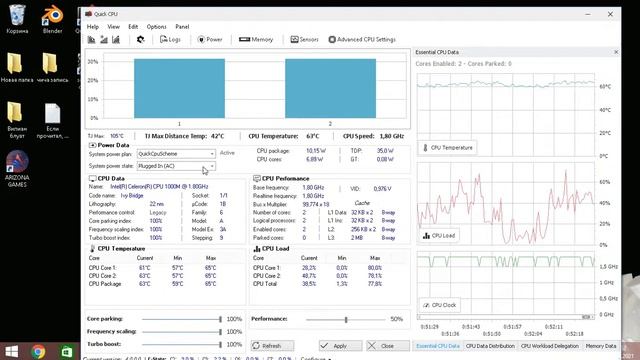The image size is (640, 360).
Task: Open the Windows Start button
Action: 11,351
